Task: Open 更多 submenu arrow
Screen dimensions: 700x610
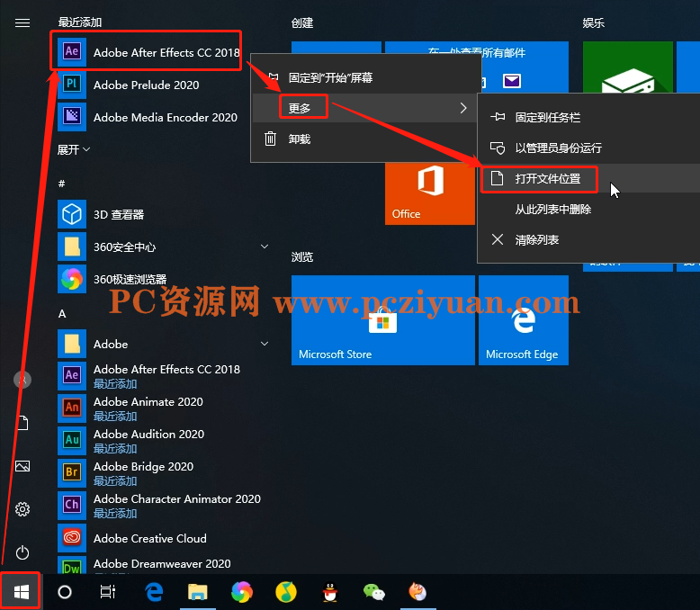Action: click(463, 108)
